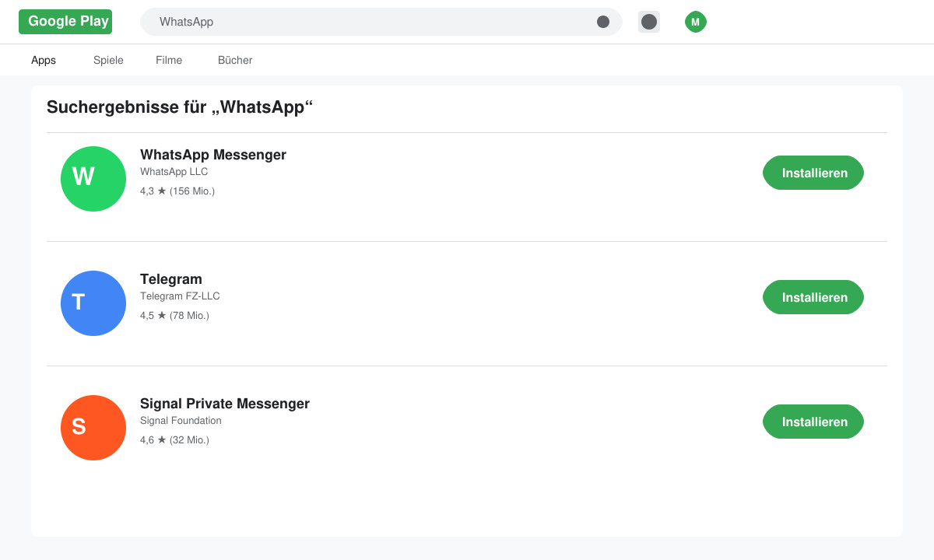Open the blue Telegram app icon
Image resolution: width=934 pixels, height=560 pixels.
pyautogui.click(x=93, y=303)
